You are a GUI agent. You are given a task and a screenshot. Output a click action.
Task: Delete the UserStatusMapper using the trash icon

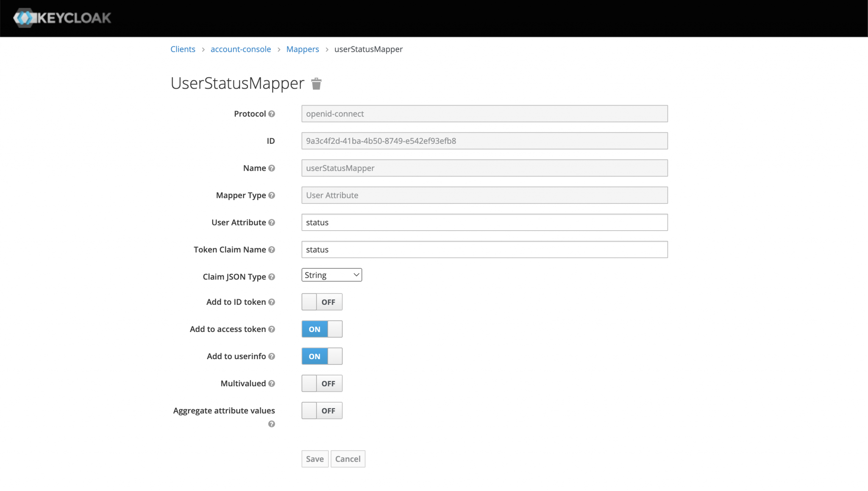click(316, 83)
